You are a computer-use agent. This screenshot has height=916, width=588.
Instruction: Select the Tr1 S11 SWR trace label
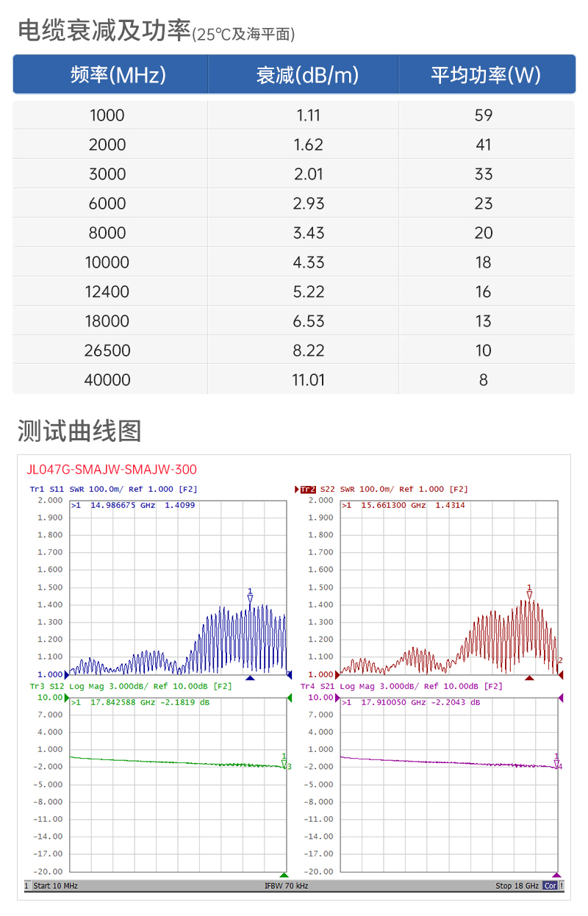pos(113,489)
